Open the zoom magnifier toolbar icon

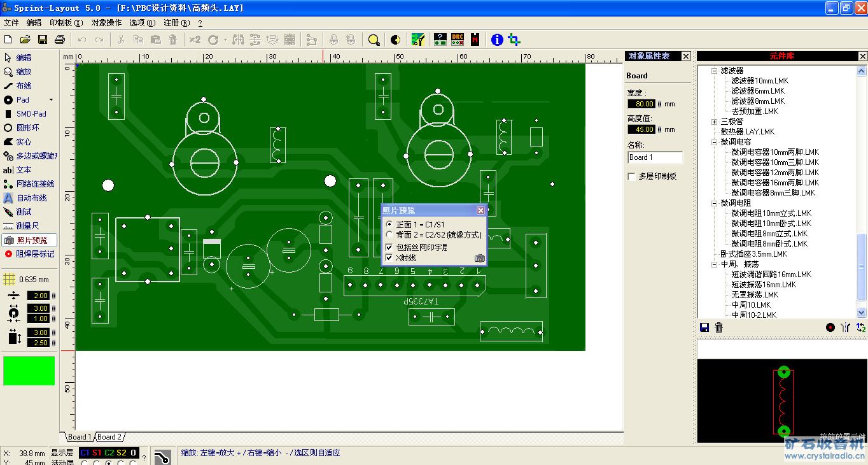pos(374,39)
